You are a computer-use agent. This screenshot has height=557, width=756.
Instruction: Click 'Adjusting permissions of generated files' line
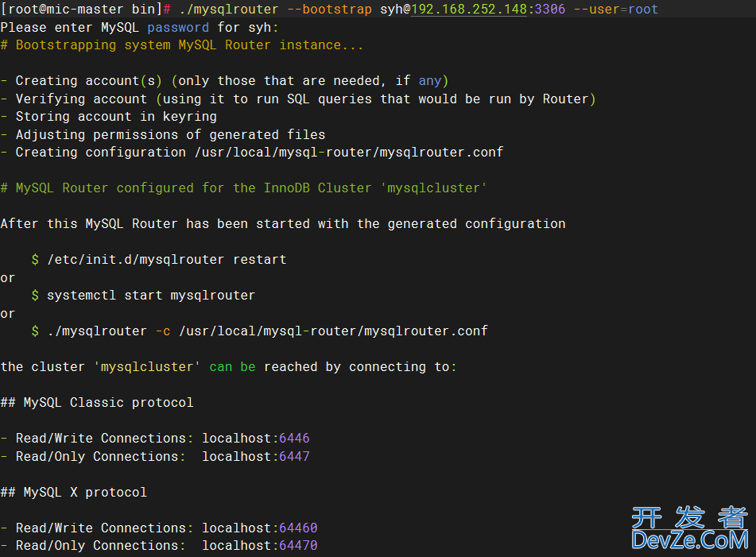pos(163,135)
